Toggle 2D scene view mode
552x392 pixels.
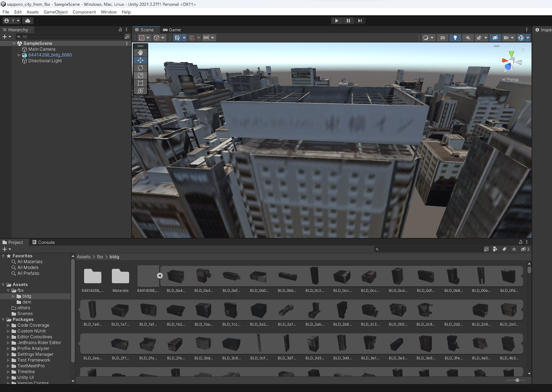coord(443,38)
